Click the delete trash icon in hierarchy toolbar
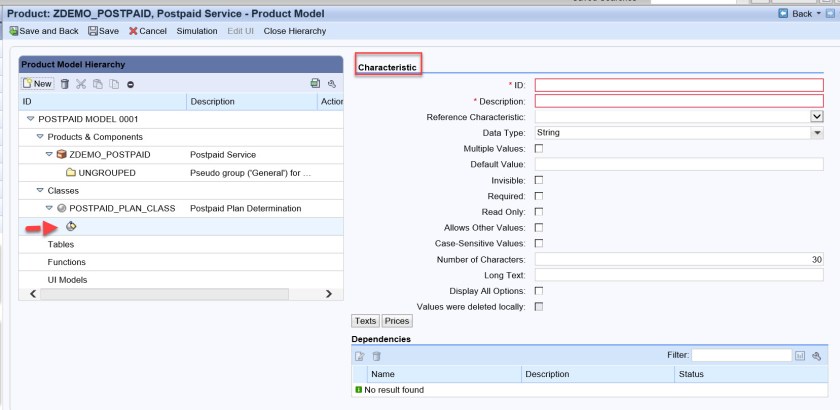840x410 pixels. (65, 84)
